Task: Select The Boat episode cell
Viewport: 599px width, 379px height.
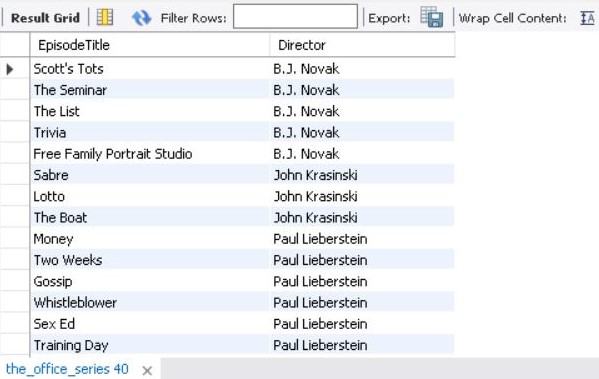Action: (x=150, y=218)
